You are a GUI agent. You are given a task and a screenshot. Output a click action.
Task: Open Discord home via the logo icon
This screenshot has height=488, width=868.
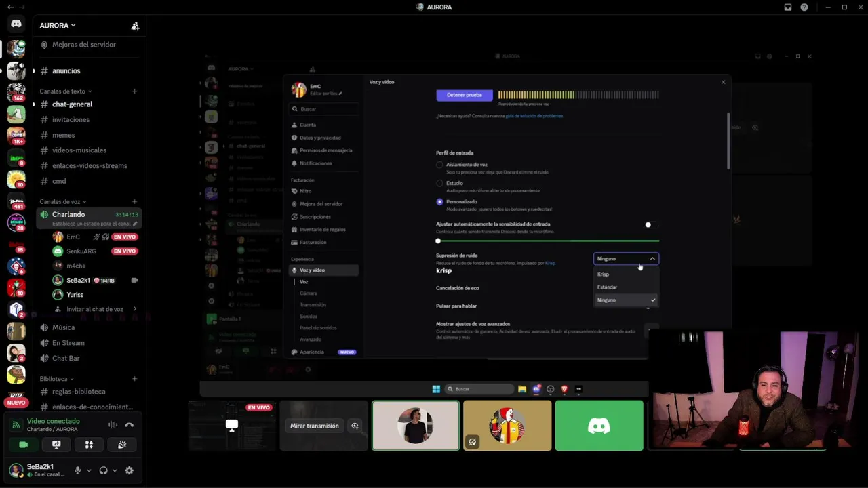(x=16, y=24)
